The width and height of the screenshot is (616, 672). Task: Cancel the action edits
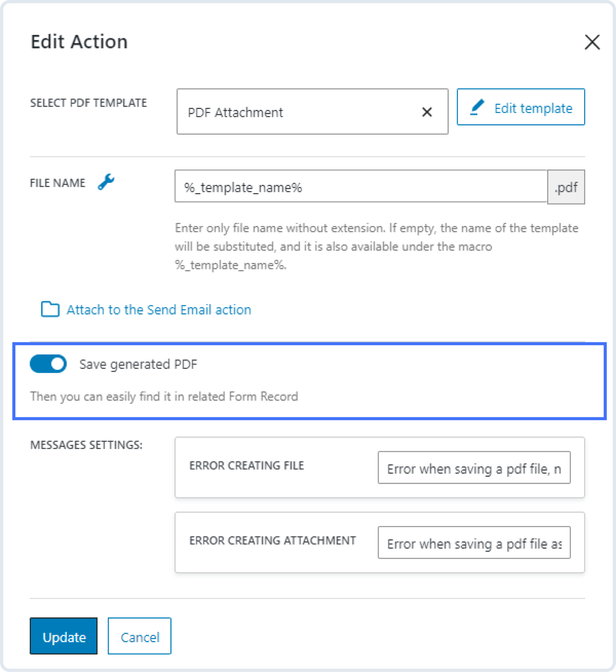139,636
